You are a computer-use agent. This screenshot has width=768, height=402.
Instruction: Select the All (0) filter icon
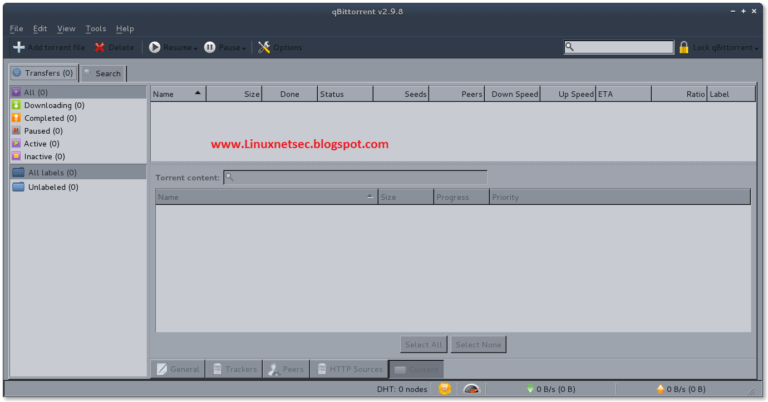pyautogui.click(x=16, y=92)
